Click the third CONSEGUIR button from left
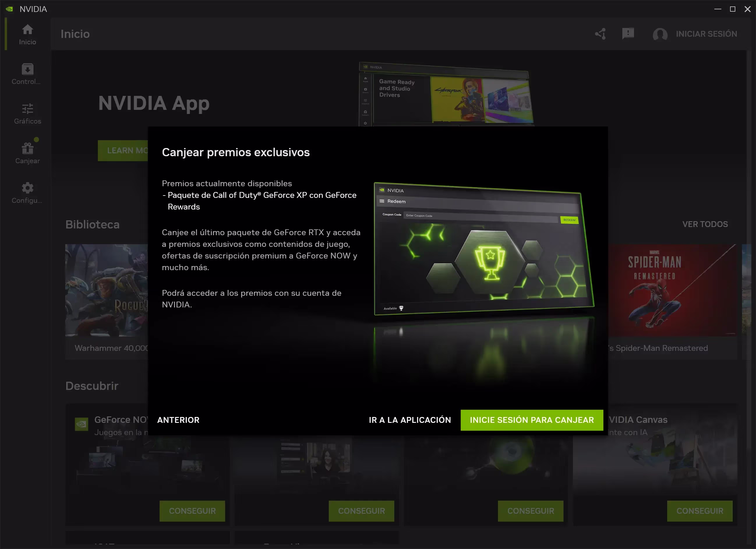 click(x=531, y=511)
